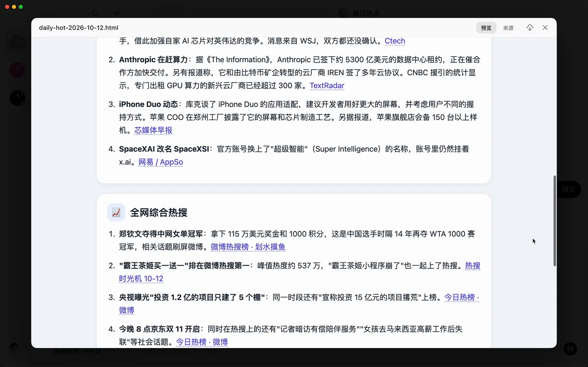The width and height of the screenshot is (588, 367).
Task: Select the headline 今晚 8 点京东双 11 开启
Action: (160, 329)
